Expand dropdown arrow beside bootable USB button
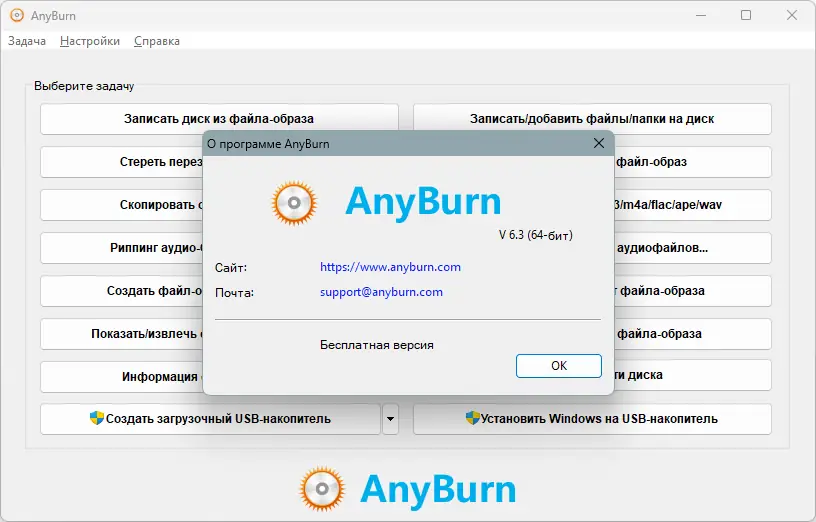Screen dimensions: 816x522 390,419
